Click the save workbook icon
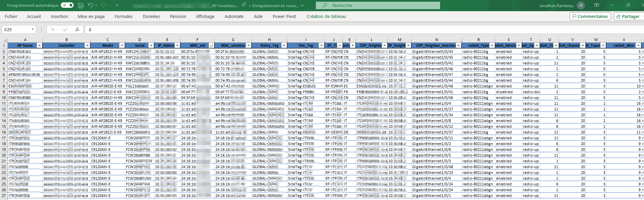Image resolution: width=644 pixels, height=200 pixels. [81, 5]
